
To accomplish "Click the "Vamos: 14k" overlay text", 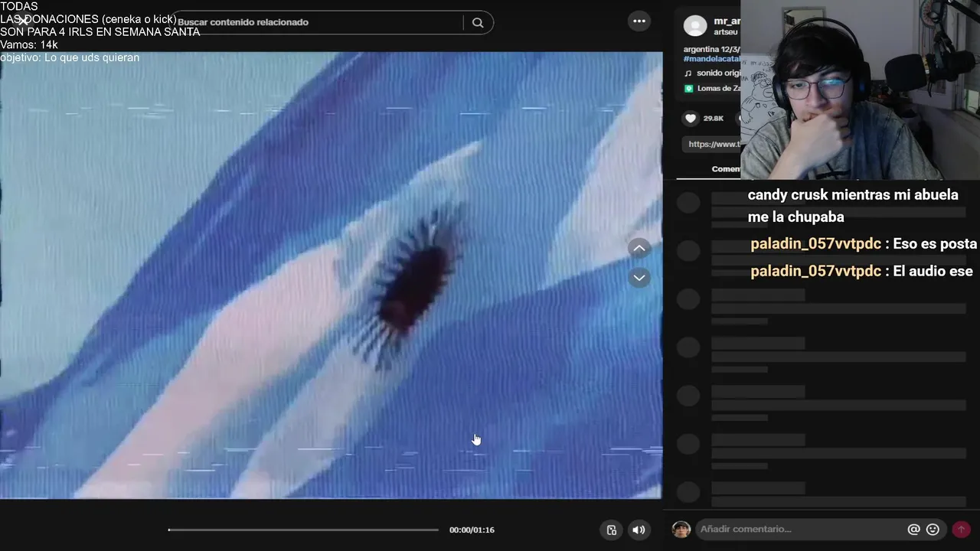I will click(x=29, y=45).
